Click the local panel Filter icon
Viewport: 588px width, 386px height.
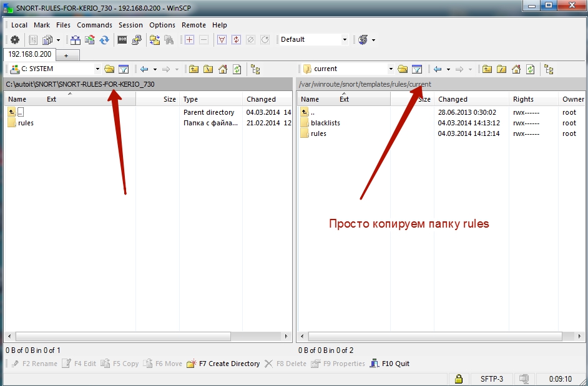click(124, 69)
